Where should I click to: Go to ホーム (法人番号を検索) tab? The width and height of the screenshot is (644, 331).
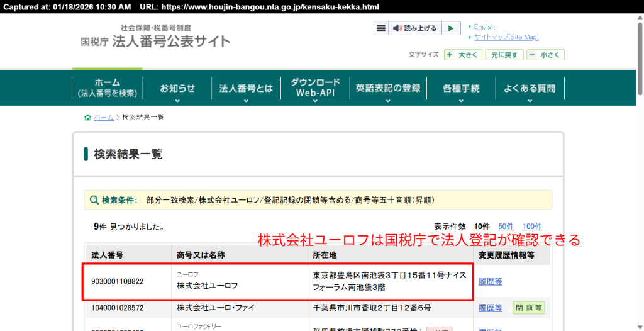pyautogui.click(x=107, y=88)
